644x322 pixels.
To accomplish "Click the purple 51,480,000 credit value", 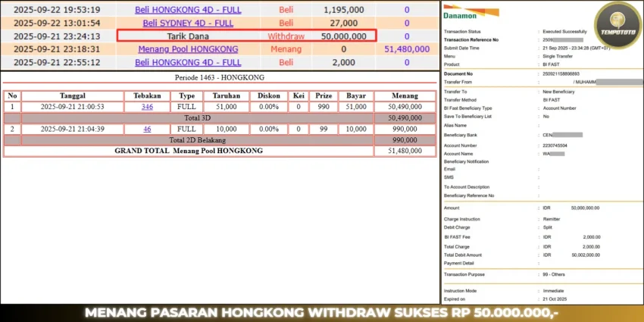I will (407, 49).
